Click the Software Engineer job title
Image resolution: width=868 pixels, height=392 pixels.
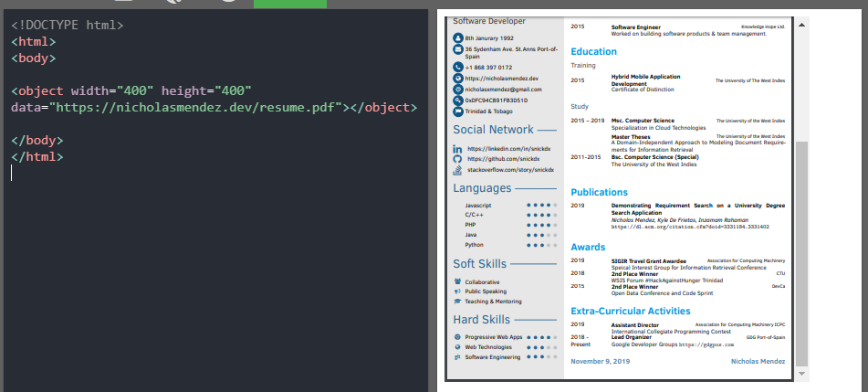tap(636, 27)
